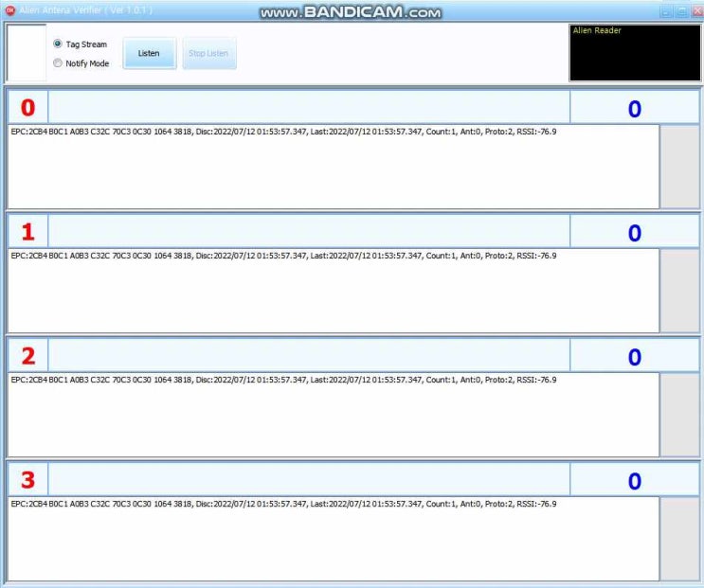Image resolution: width=704 pixels, height=588 pixels.
Task: Click the red antenna 3 label
Action: pyautogui.click(x=27, y=480)
